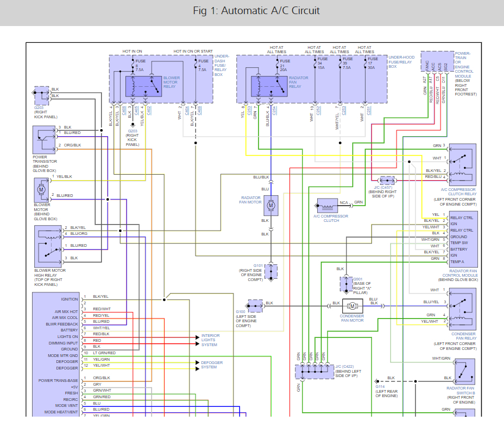Select the 'INTERIOR LIGHTS SYSTEM' label
This screenshot has height=434, width=504.
(x=211, y=340)
